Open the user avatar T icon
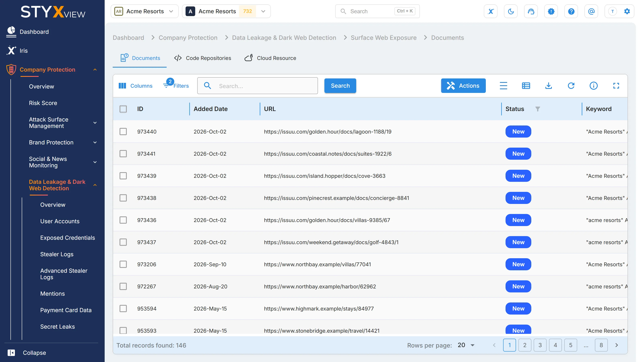Image resolution: width=644 pixels, height=362 pixels. tap(612, 11)
